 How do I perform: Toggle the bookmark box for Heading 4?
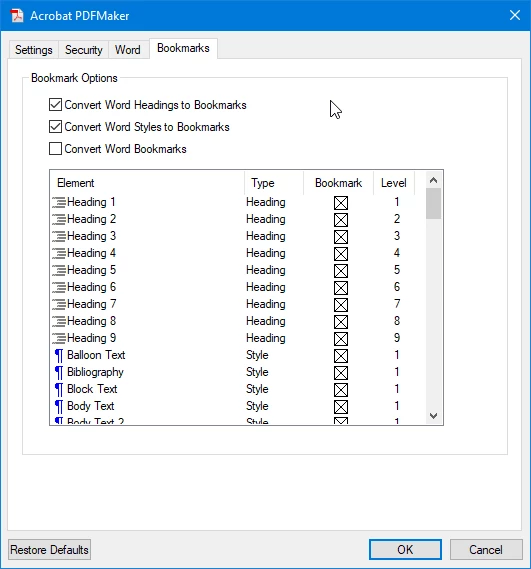[341, 254]
